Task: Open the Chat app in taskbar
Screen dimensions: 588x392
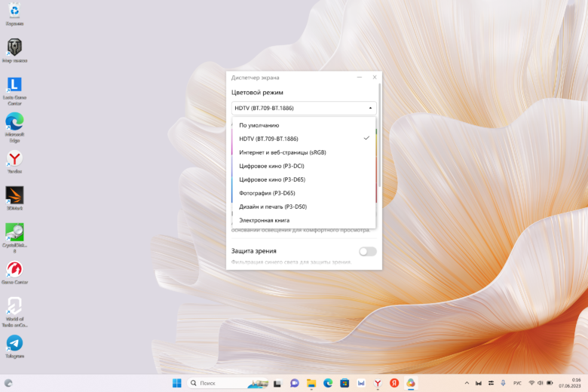Action: [294, 383]
